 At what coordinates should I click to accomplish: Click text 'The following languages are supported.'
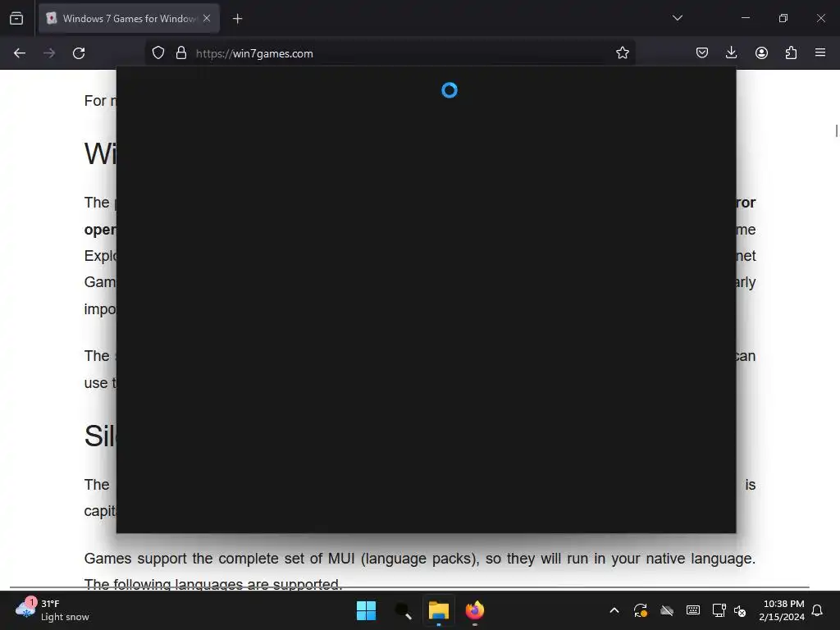click(213, 584)
